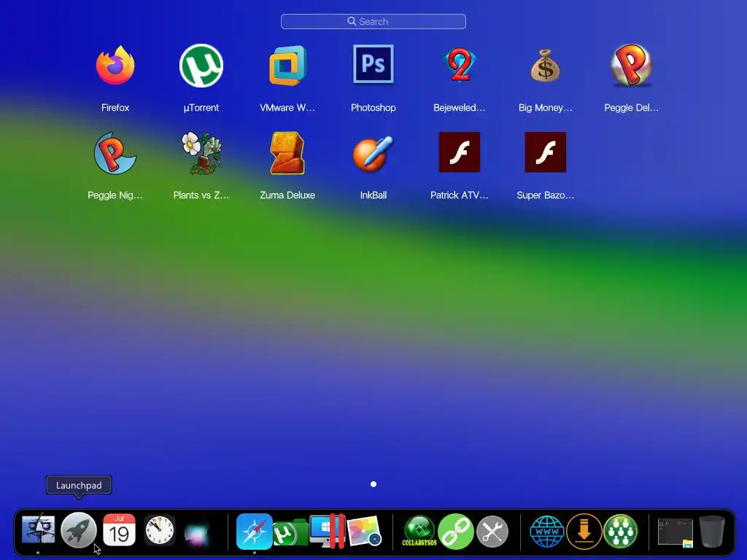Launch the µTorrent app icon

tap(201, 65)
